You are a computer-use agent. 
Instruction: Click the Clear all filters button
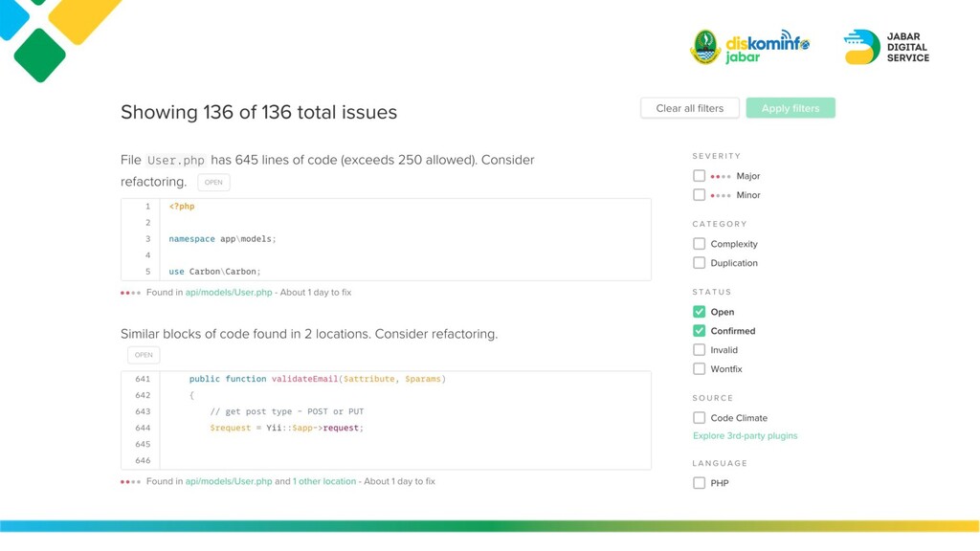(689, 108)
